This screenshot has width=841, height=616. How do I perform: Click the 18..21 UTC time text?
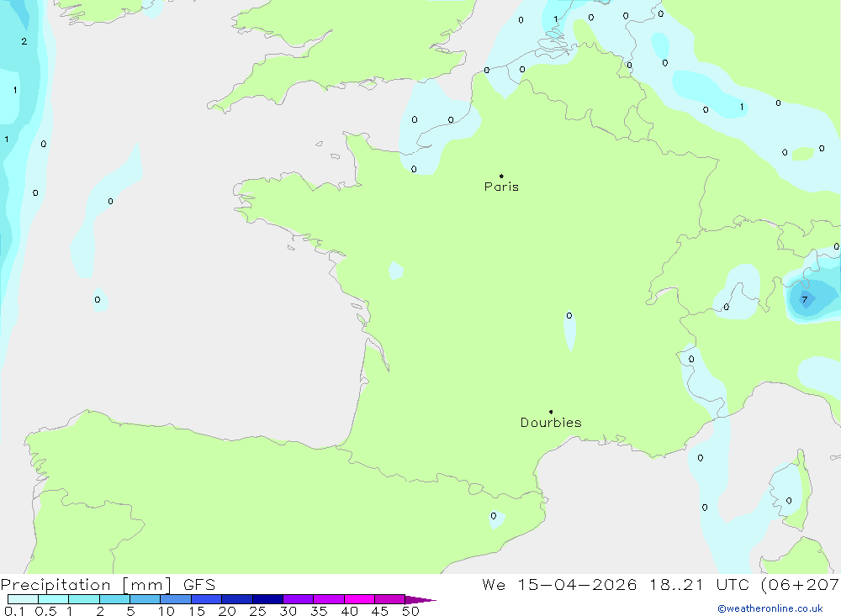699,584
